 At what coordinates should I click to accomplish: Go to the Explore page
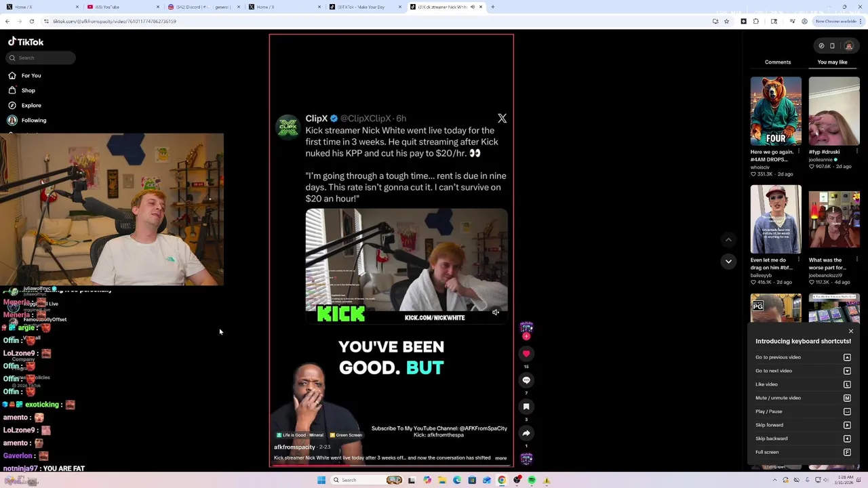coord(25,105)
